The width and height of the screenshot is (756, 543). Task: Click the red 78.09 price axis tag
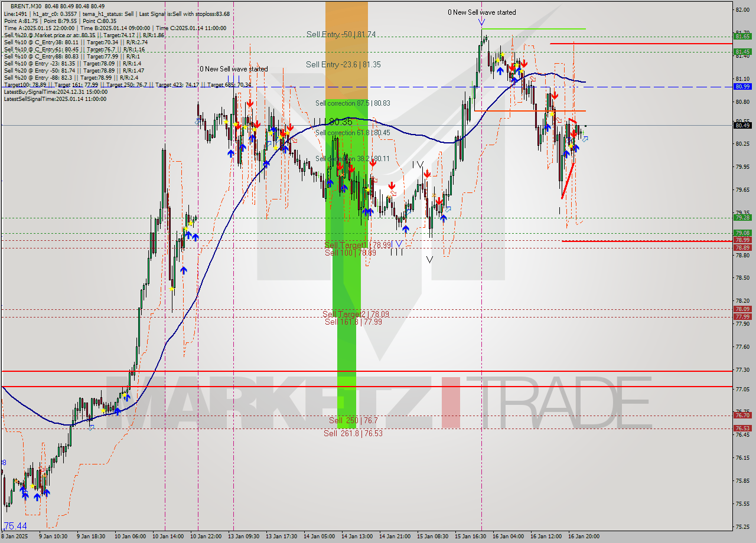pos(742,309)
